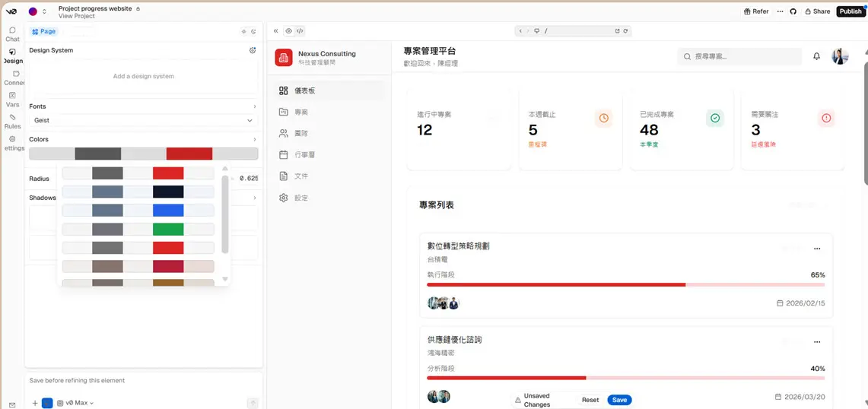
Task: Save the unsaved changes
Action: (x=619, y=400)
